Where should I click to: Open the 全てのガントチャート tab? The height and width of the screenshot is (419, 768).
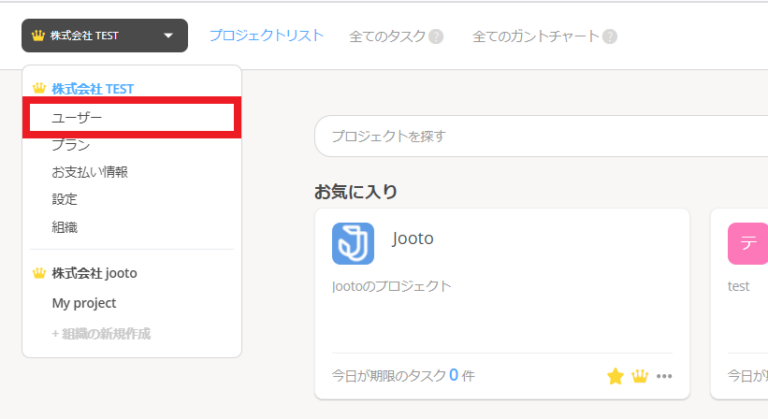(536, 37)
